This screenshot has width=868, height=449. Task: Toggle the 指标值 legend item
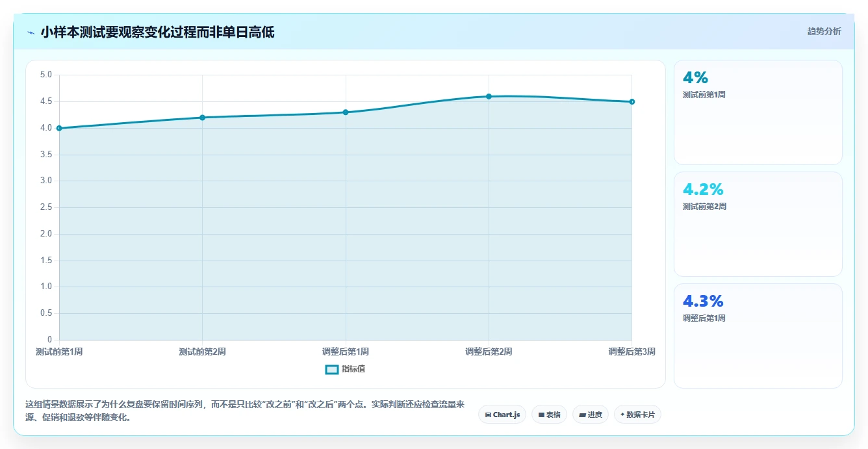click(x=345, y=369)
